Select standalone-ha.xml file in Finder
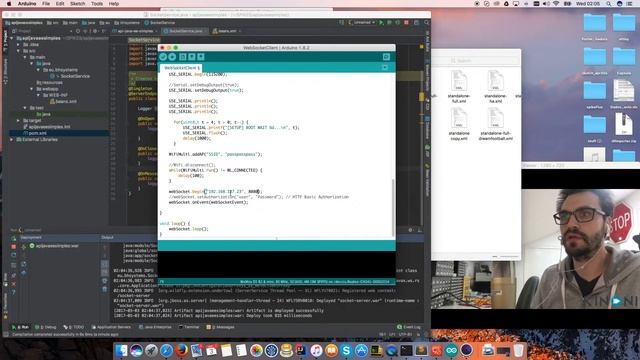Image resolution: width=640 pixels, height=360 pixels. click(x=495, y=87)
